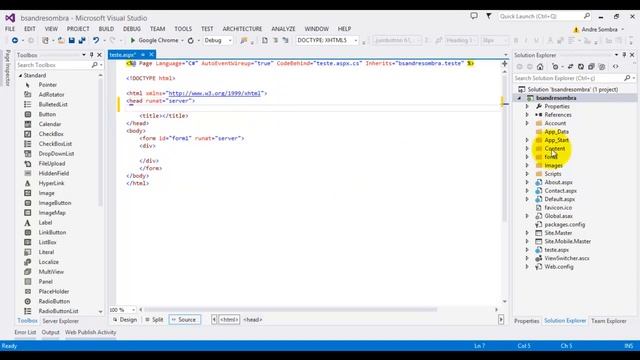
Task: Open the Debug configuration dropdown
Action: [x=230, y=40]
